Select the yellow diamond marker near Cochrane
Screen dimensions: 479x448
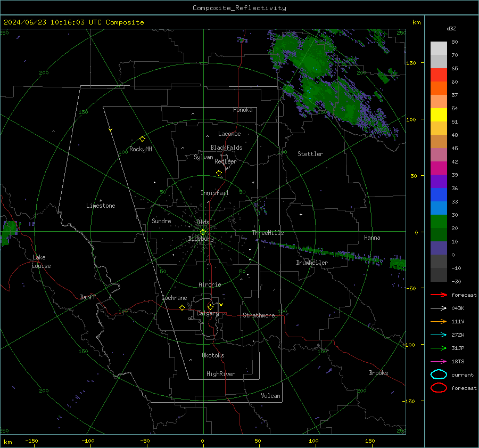point(182,307)
